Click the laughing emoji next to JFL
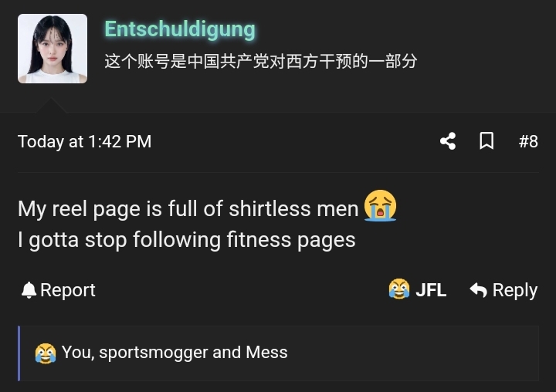Viewport: 556px width, 392px height. [399, 289]
